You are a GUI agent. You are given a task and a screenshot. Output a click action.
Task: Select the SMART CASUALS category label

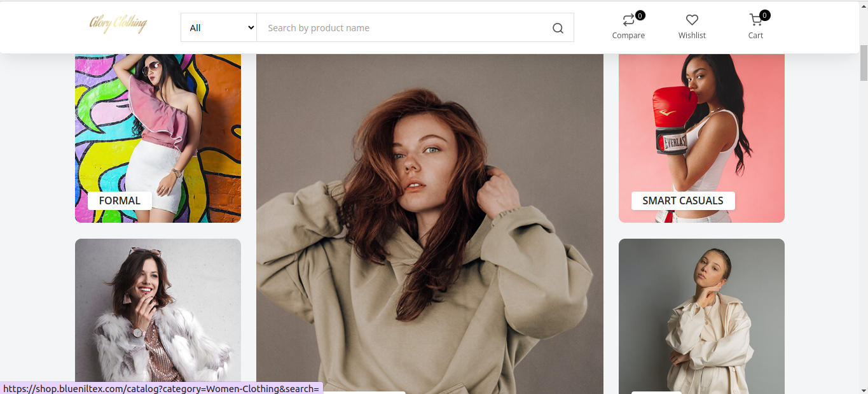pyautogui.click(x=682, y=201)
